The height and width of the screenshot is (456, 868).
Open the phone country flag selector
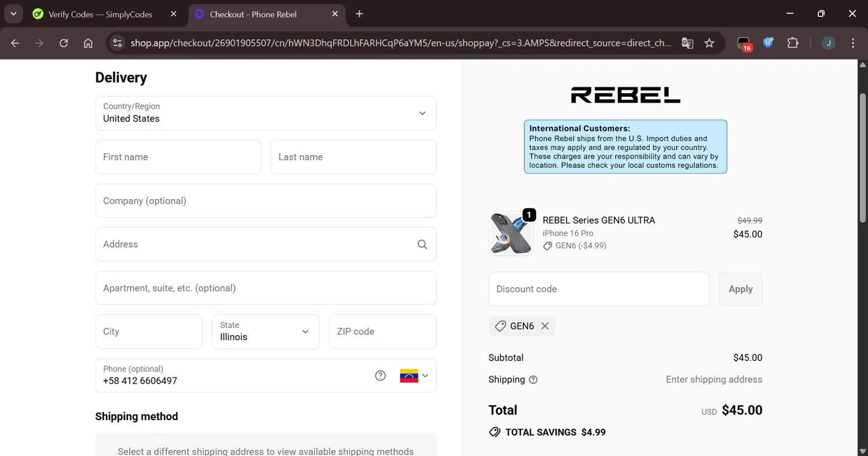pyautogui.click(x=414, y=376)
